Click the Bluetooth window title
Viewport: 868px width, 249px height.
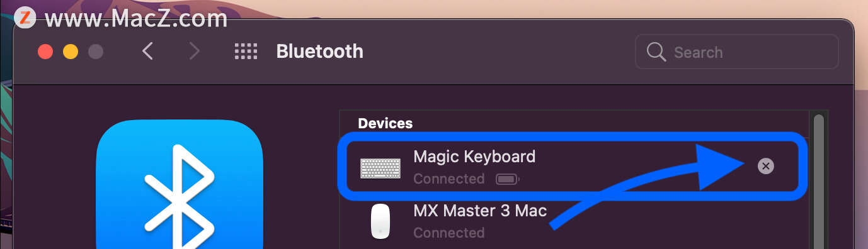coord(319,51)
